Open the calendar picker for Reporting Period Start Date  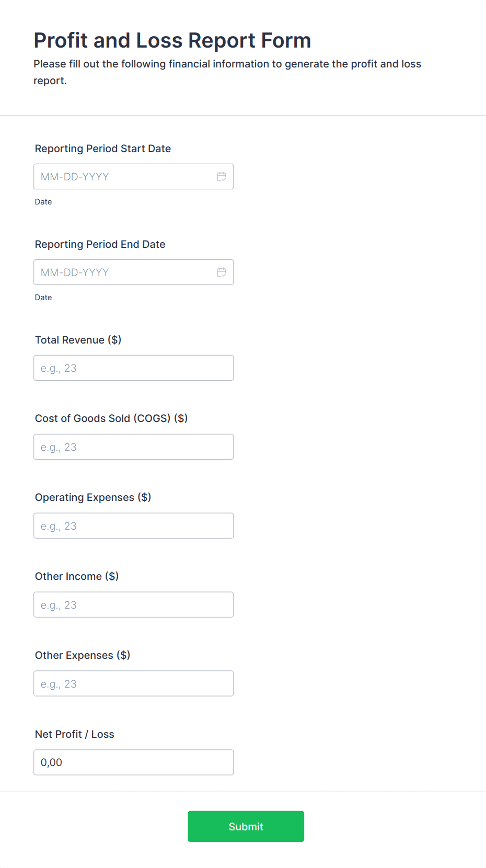221,176
